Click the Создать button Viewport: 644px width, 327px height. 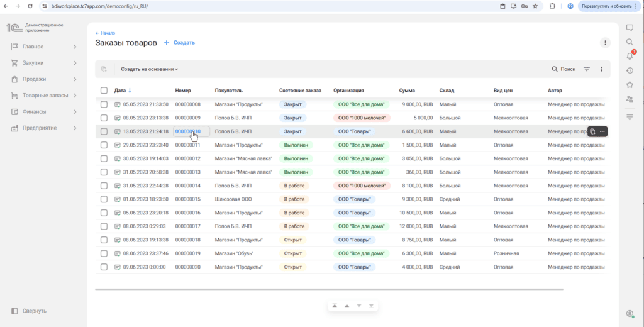tap(179, 43)
